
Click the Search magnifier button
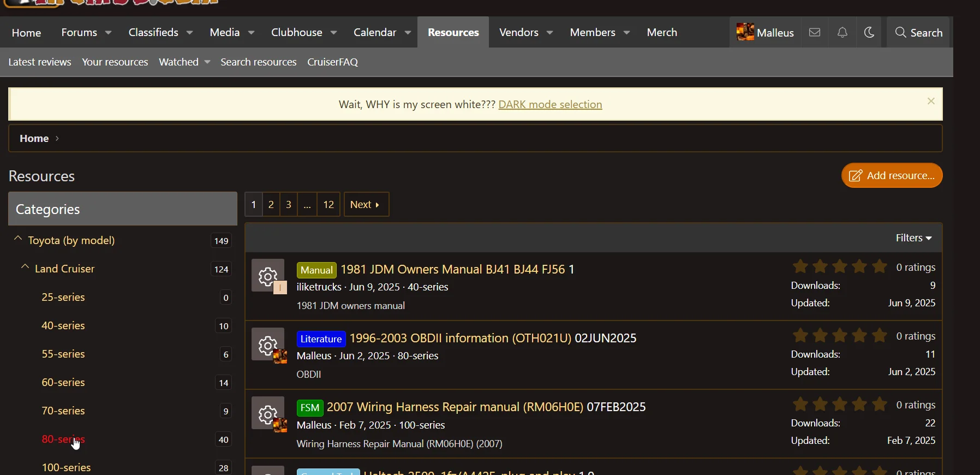919,33
